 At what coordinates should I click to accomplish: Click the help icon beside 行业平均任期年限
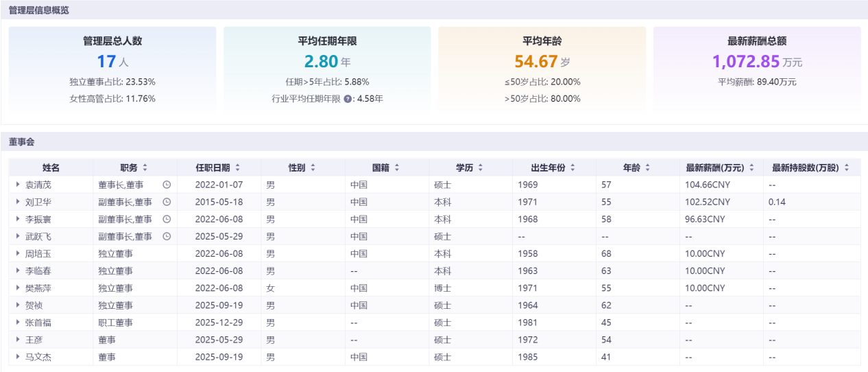click(348, 99)
